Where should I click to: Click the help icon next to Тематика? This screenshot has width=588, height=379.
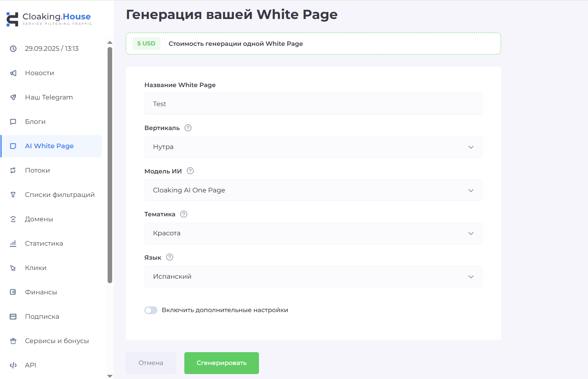(184, 214)
